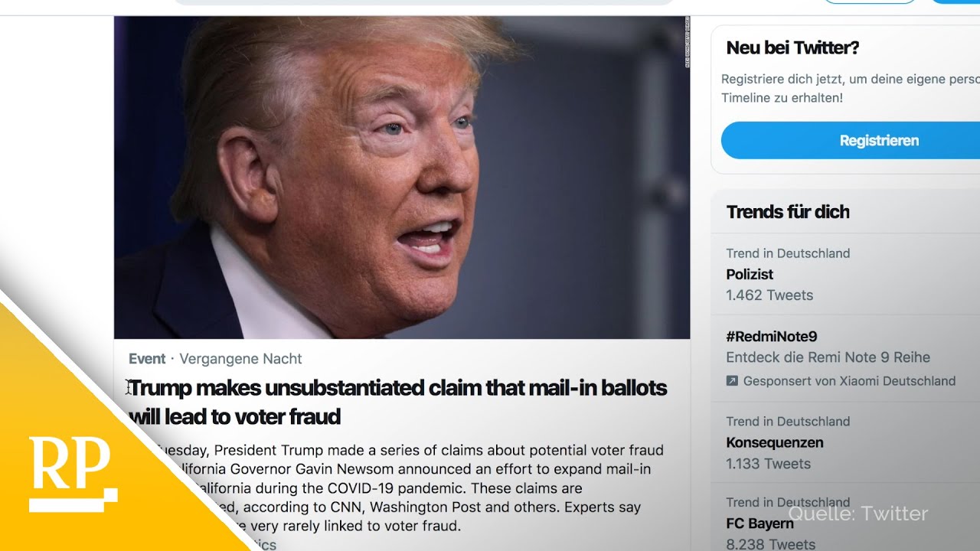Click the outlined button in top right
Image resolution: width=980 pixels, height=551 pixels.
tap(869, 2)
